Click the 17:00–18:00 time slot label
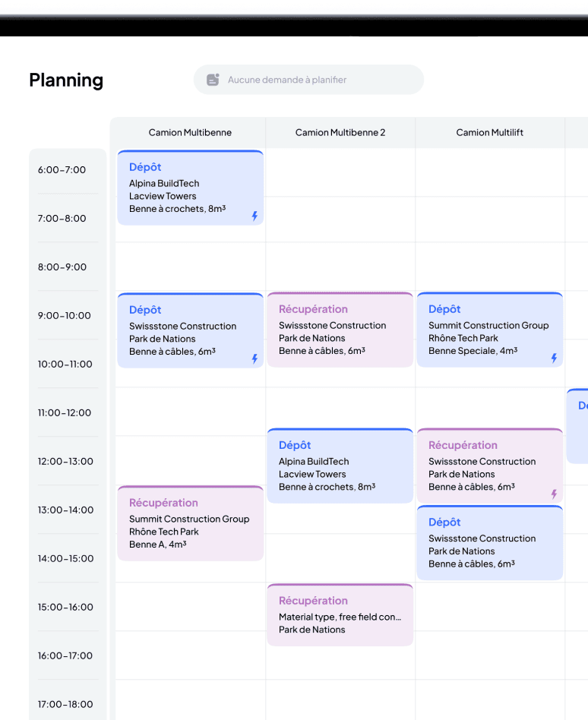 coord(65,704)
